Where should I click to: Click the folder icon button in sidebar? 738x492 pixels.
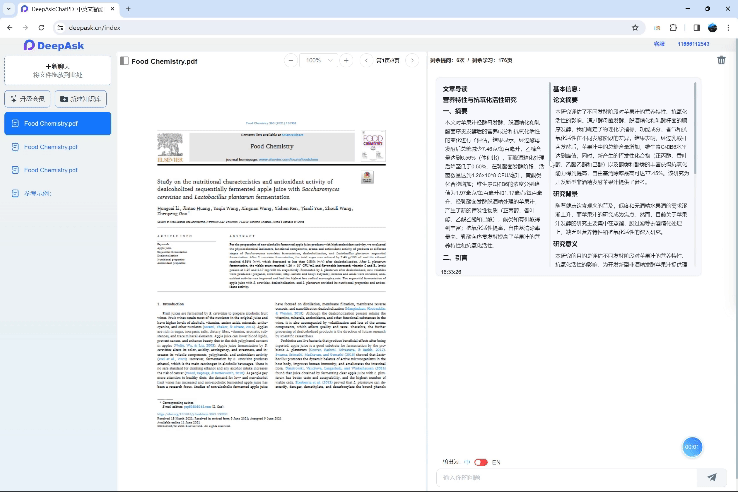pyautogui.click(x=80, y=99)
